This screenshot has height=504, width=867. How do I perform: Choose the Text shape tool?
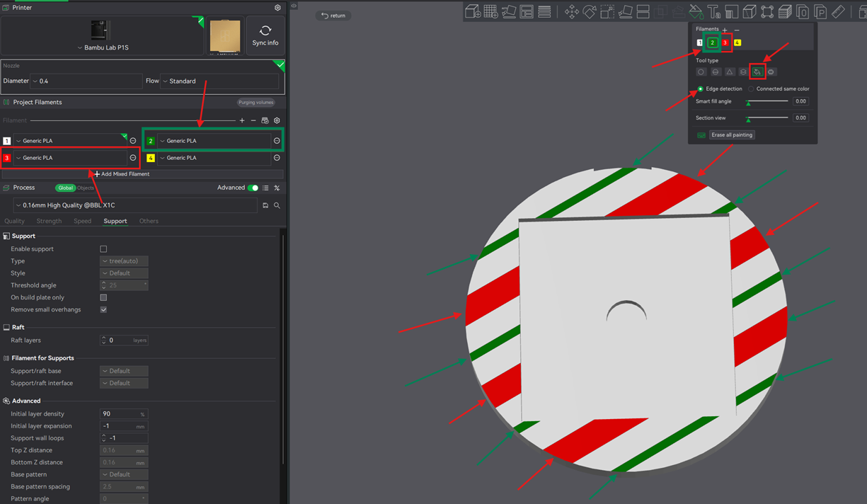pos(714,11)
